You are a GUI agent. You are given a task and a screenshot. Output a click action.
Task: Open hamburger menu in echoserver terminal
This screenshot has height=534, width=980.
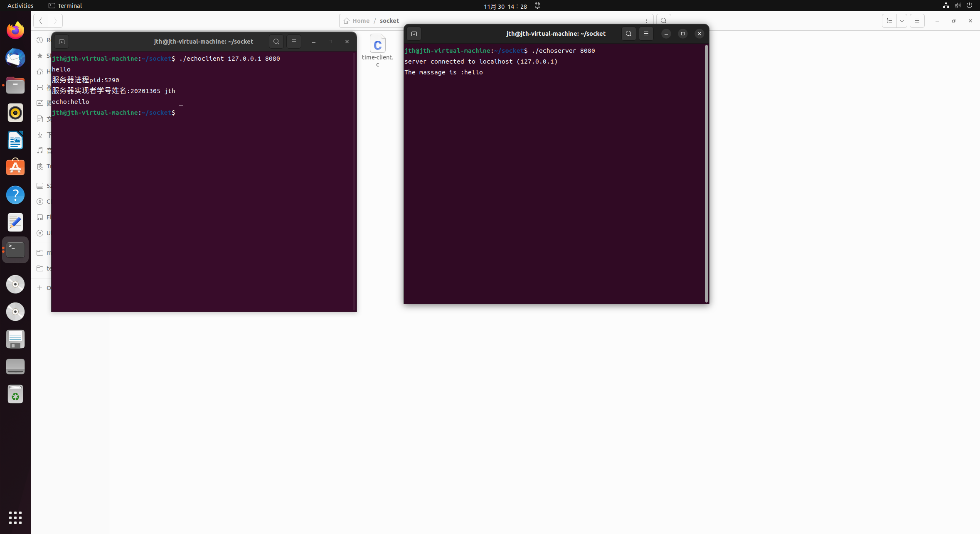tap(646, 34)
